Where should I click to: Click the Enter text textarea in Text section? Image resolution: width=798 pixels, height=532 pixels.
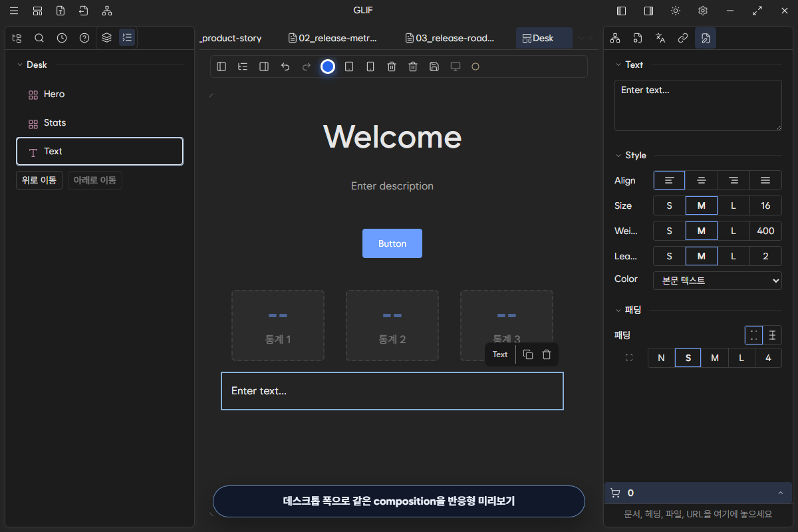click(698, 106)
